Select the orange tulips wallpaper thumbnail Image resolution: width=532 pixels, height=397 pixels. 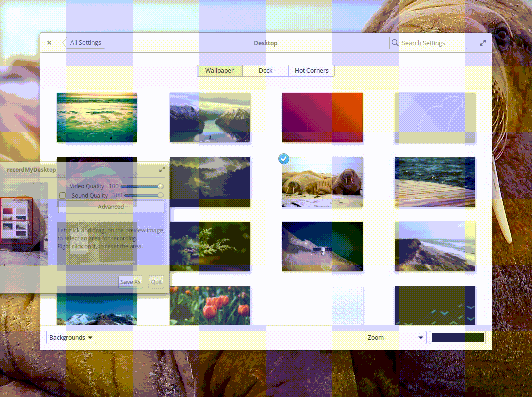(210, 306)
